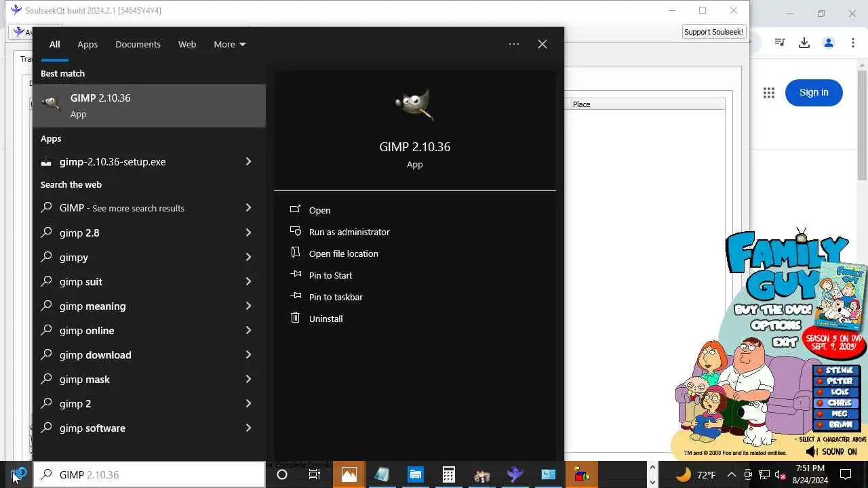Expand arrow for gimp software suggestion
This screenshot has width=868, height=488.
[x=248, y=428]
